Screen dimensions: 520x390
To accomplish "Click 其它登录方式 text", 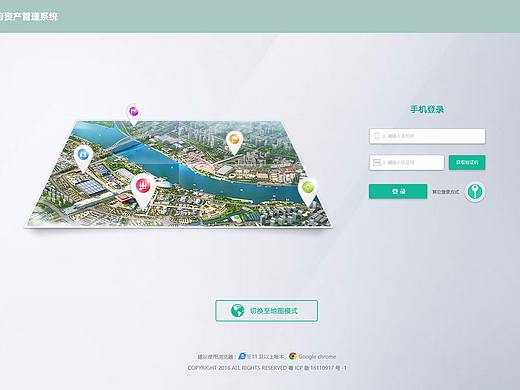I will (x=446, y=192).
